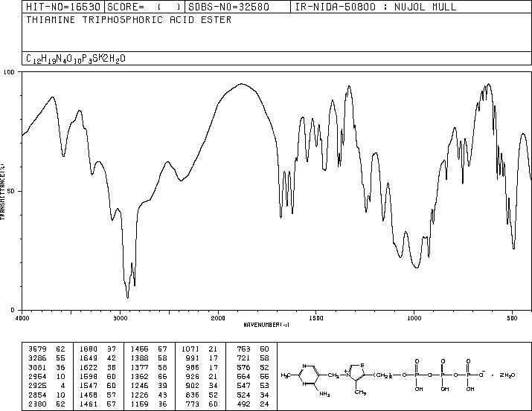Click the NH2 group in structure diagram

pos(324,394)
